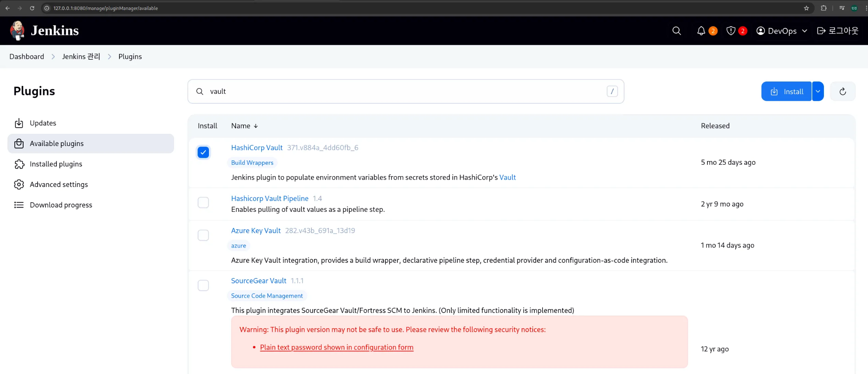The height and width of the screenshot is (374, 868).
Task: Open HashiCorp Vault plugin link
Action: [257, 148]
